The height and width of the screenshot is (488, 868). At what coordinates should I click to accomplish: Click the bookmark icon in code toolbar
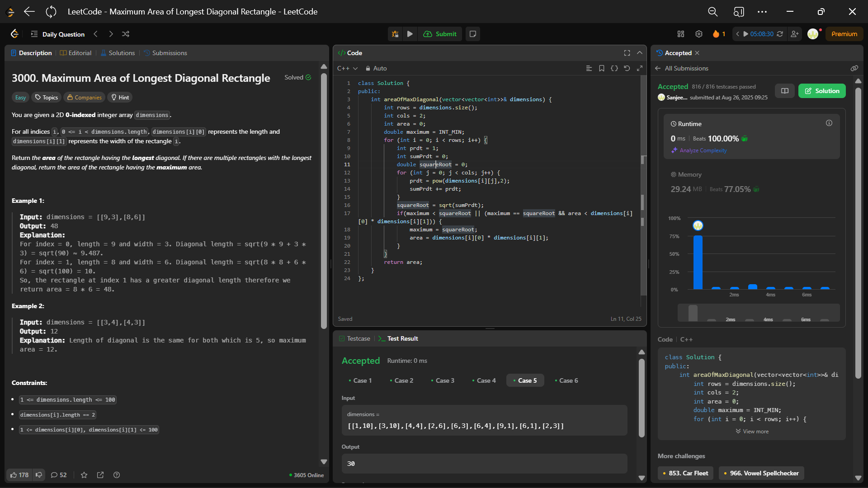[601, 68]
